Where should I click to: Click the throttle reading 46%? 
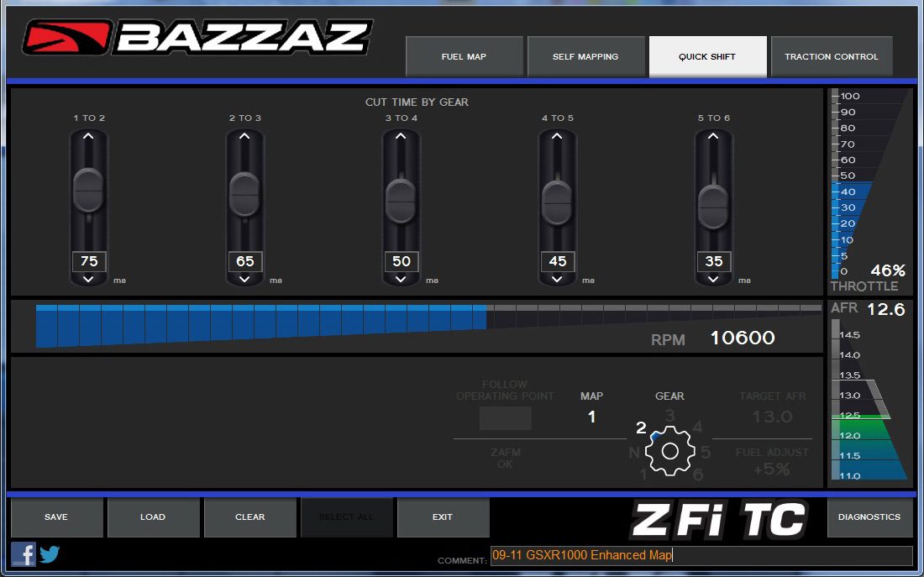pyautogui.click(x=888, y=270)
